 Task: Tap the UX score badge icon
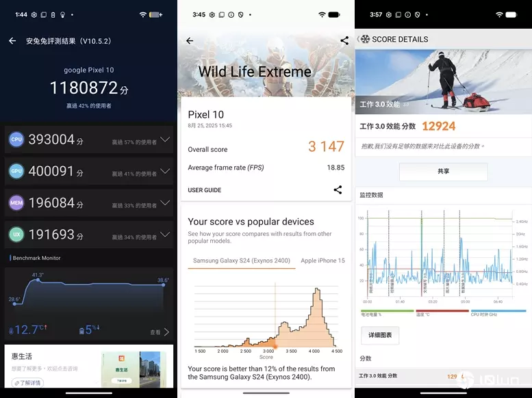pyautogui.click(x=16, y=235)
